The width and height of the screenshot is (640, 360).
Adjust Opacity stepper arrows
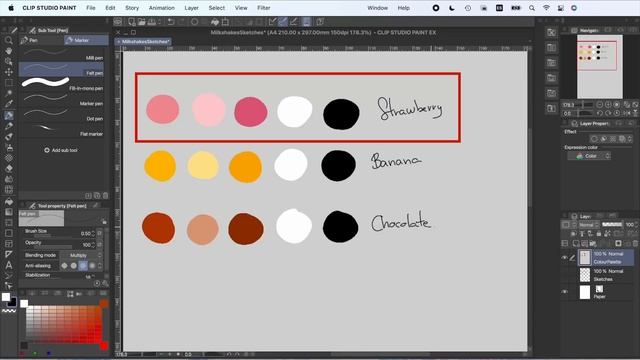(x=93, y=245)
